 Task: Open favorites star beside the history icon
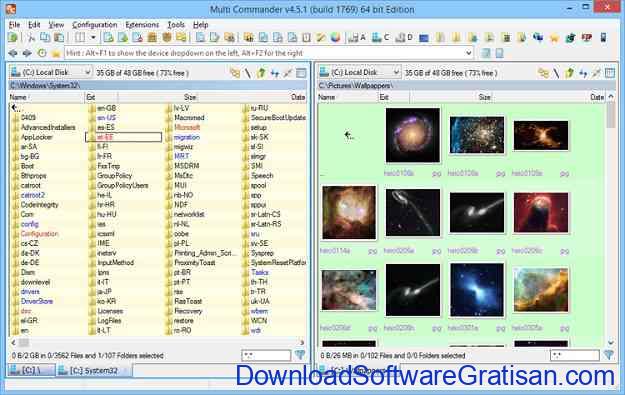[56, 53]
